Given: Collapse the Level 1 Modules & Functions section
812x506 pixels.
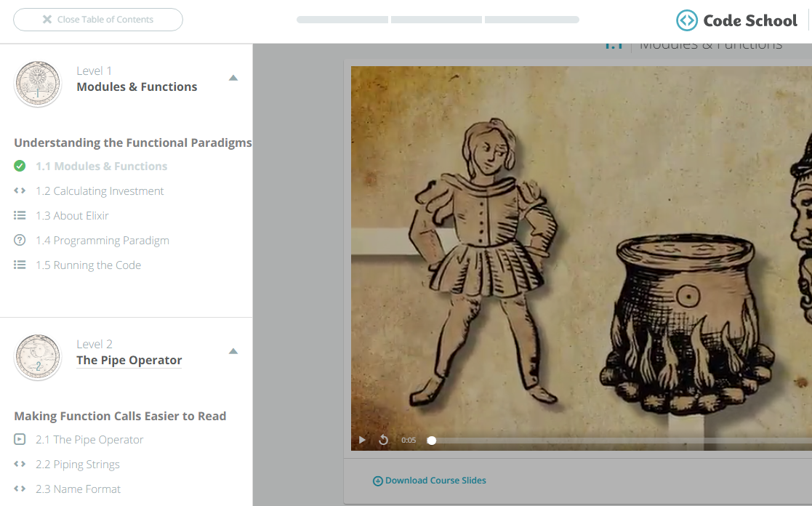Looking at the screenshot, I should (x=233, y=78).
